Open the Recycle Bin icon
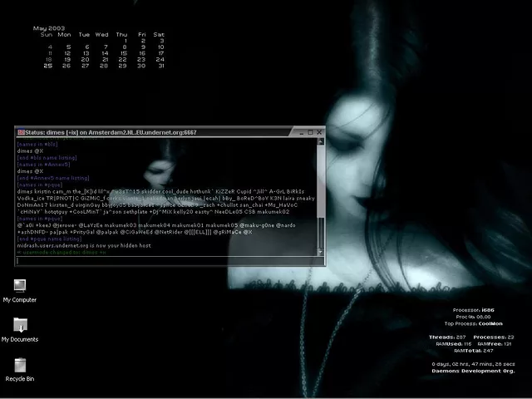 (x=20, y=366)
